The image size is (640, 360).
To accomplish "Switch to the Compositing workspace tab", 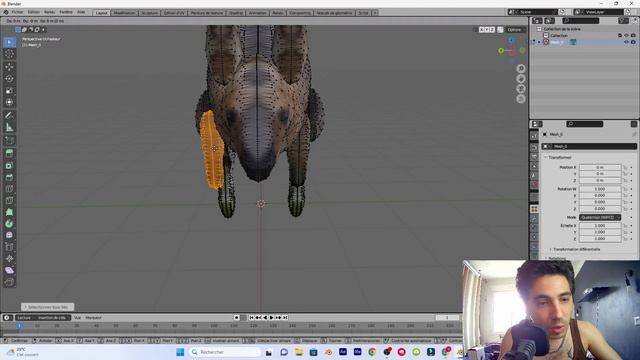I will tap(300, 13).
